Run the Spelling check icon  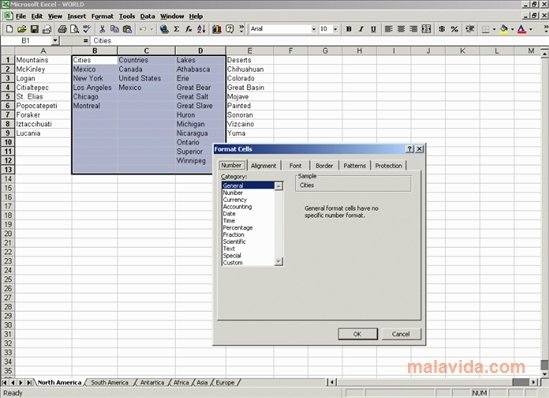tap(86, 29)
